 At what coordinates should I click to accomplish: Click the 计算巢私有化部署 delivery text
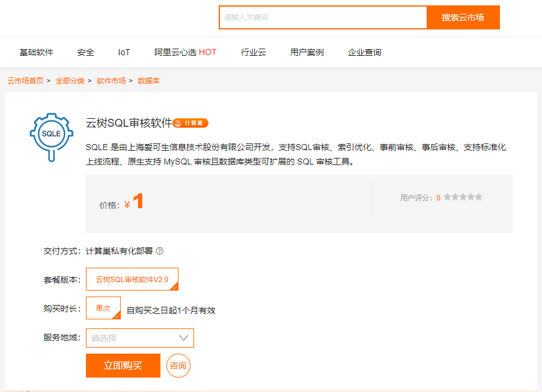(x=119, y=251)
